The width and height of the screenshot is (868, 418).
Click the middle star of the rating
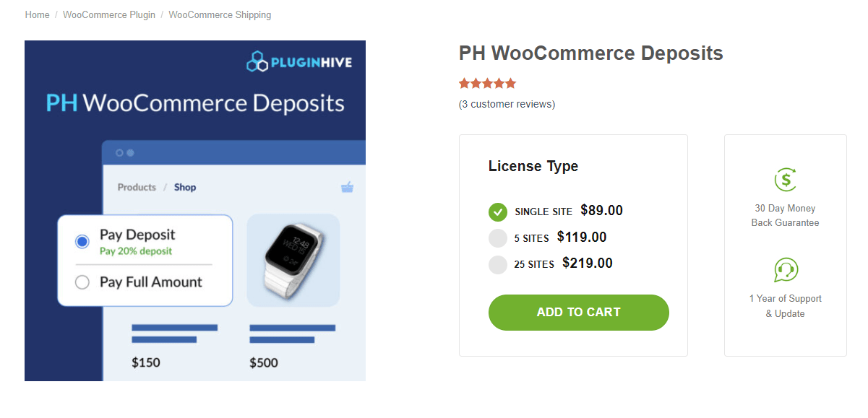(x=487, y=83)
